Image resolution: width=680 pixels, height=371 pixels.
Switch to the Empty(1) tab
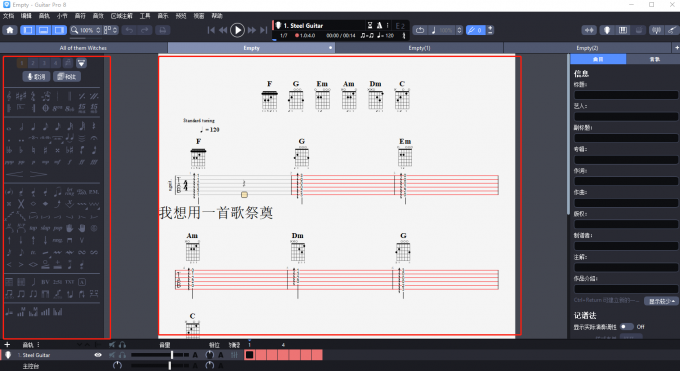[419, 48]
